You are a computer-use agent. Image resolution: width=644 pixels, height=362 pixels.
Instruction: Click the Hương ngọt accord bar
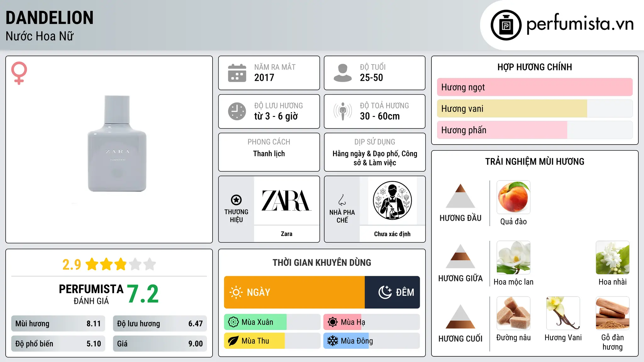click(x=535, y=87)
